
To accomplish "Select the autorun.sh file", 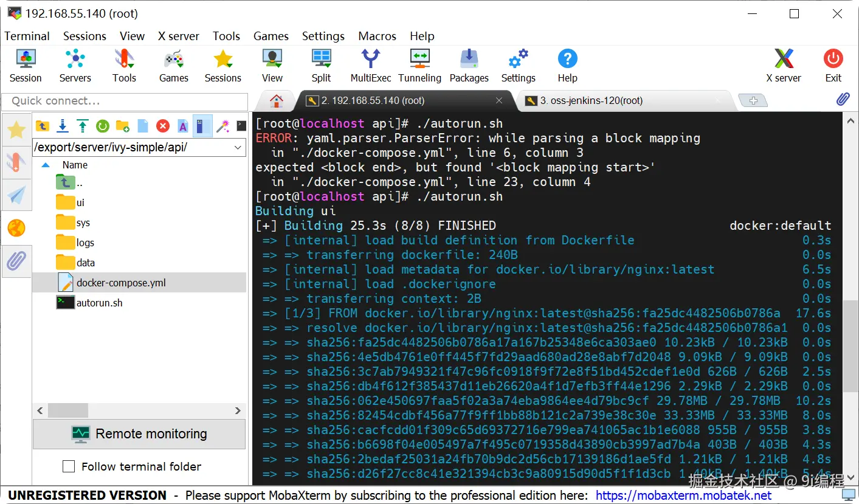I will point(139,302).
